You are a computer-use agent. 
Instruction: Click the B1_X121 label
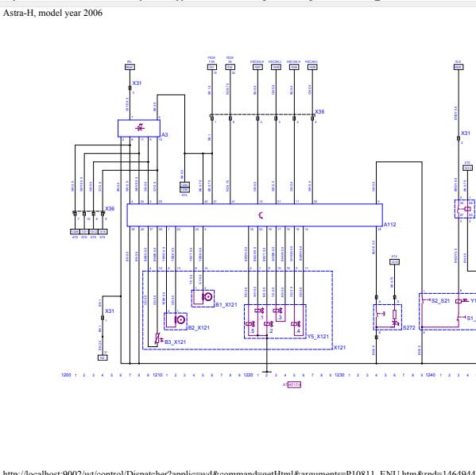226,305
